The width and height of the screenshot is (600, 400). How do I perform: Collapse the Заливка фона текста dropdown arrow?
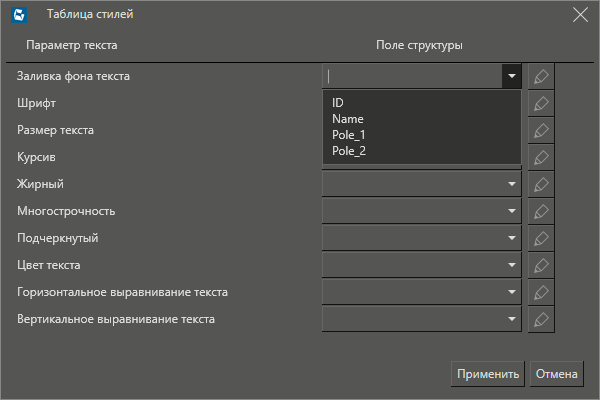[x=512, y=76]
